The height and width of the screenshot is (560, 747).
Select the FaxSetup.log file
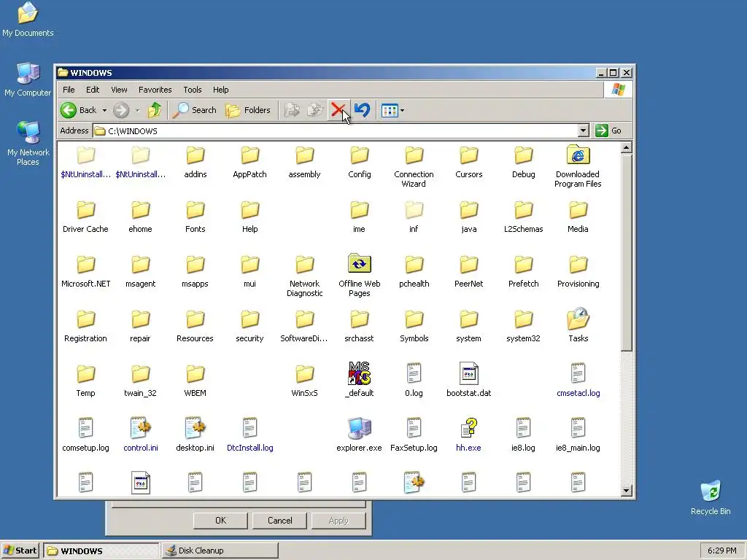[x=414, y=435]
